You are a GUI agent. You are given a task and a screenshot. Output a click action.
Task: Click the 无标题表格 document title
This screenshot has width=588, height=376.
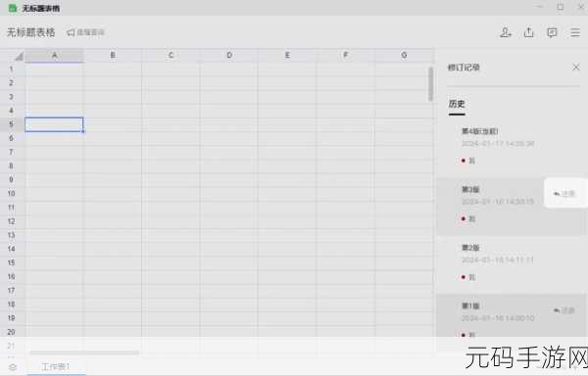(x=30, y=32)
